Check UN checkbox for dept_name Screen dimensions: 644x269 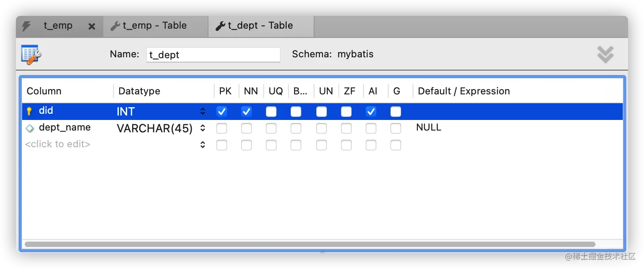322,128
